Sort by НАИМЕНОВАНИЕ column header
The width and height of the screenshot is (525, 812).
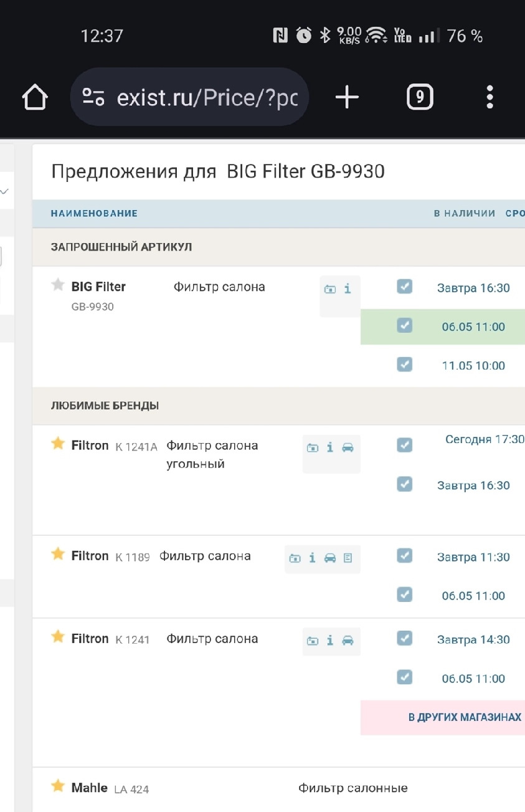coord(94,213)
